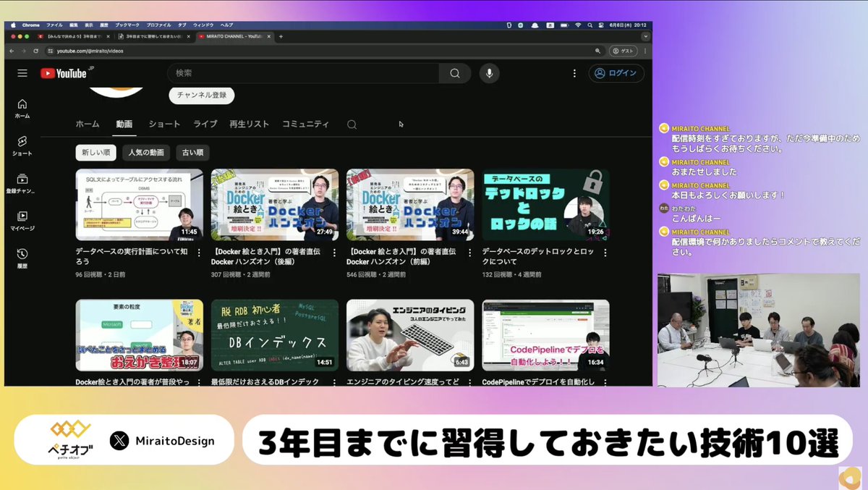This screenshot has width=868, height=490.
Task: Select the 再生リスト tab
Action: point(250,124)
